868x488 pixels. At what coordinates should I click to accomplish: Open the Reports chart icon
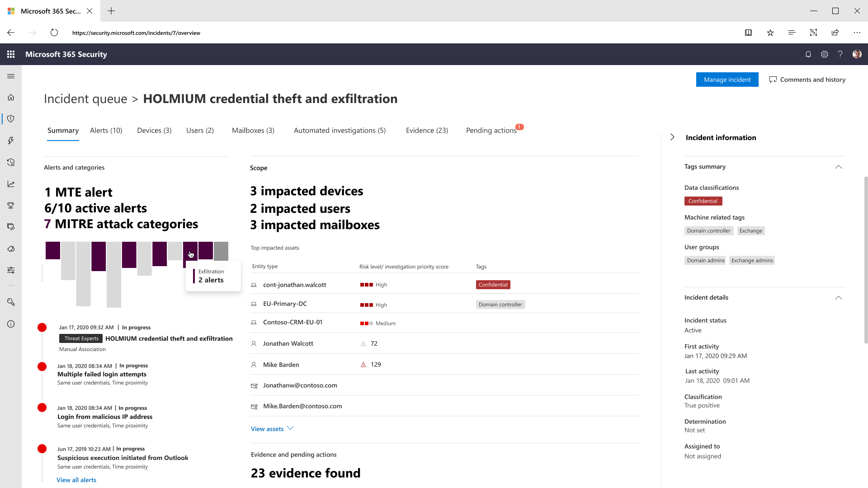click(x=11, y=184)
